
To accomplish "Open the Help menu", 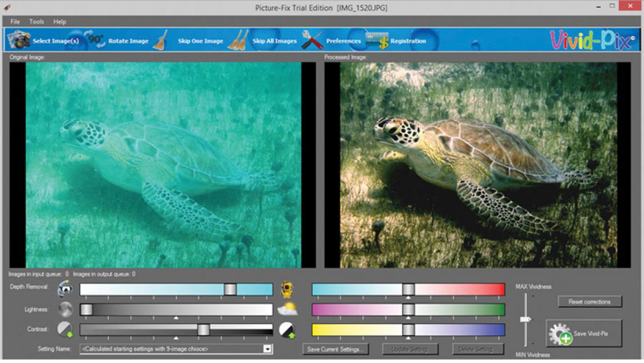I will 60,22.
